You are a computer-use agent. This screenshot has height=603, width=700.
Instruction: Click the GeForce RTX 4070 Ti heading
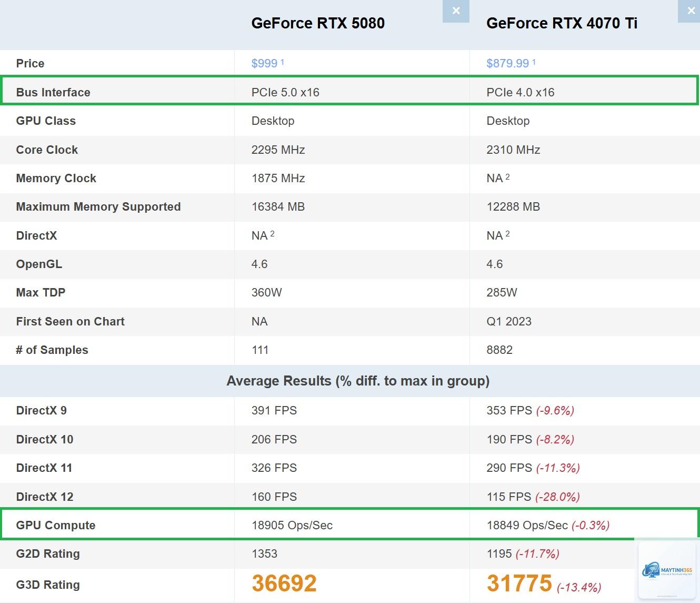pos(562,23)
